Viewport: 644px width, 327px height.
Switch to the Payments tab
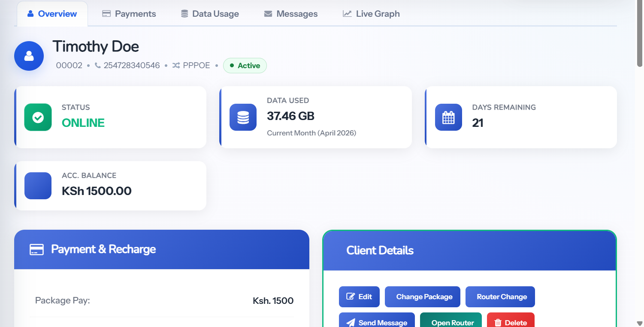pyautogui.click(x=129, y=14)
